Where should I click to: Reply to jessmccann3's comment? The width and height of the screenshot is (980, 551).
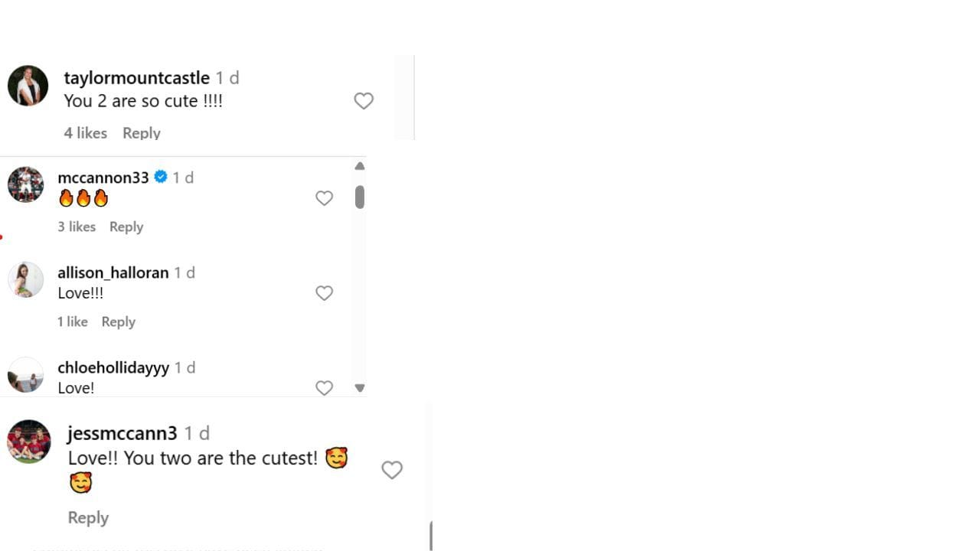88,517
